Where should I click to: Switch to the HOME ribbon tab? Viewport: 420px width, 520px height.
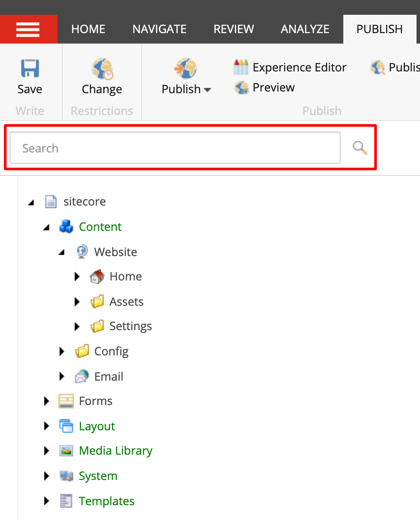(x=88, y=29)
